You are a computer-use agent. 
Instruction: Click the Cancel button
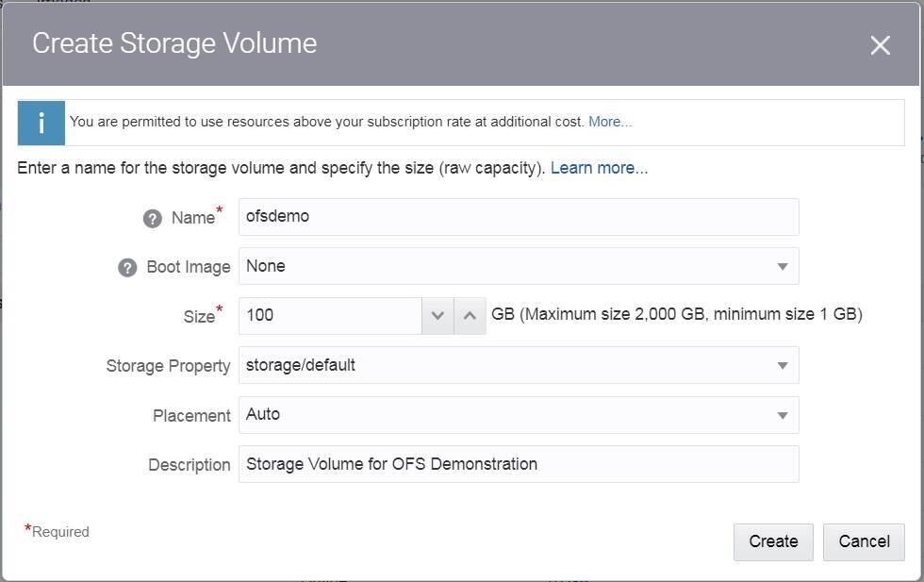[x=864, y=541]
